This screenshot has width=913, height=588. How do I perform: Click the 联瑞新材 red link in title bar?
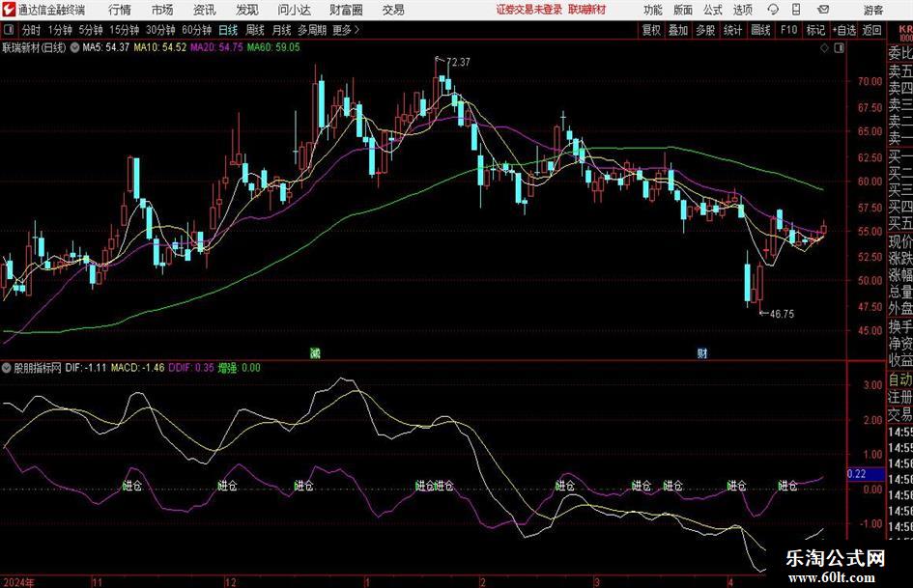tap(587, 10)
